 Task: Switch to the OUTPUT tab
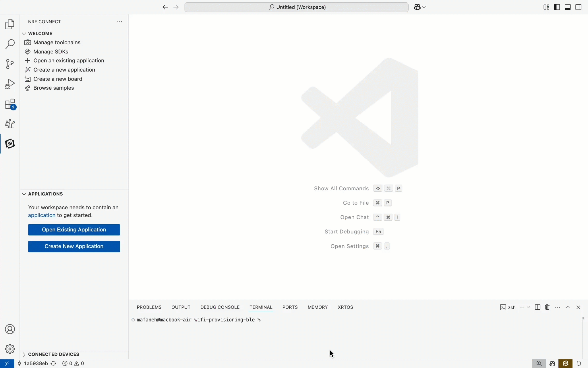[x=181, y=307]
